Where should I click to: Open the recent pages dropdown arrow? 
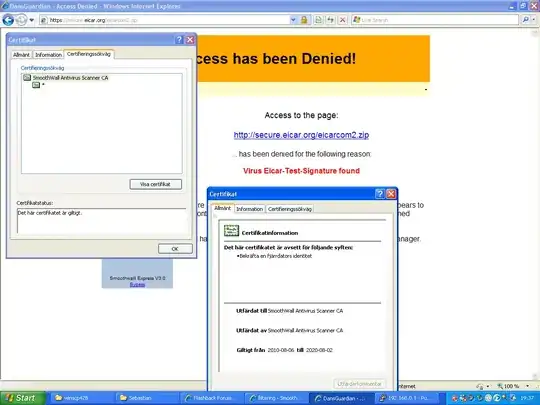(x=32, y=20)
